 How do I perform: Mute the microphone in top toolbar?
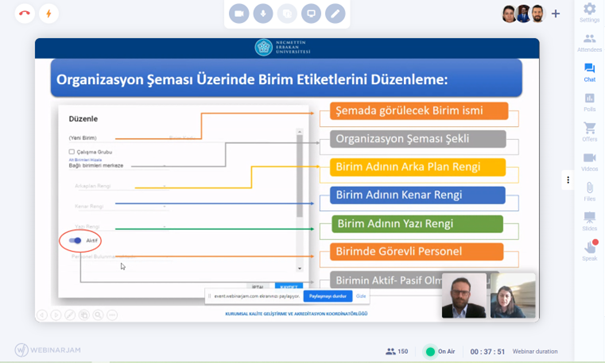click(263, 14)
